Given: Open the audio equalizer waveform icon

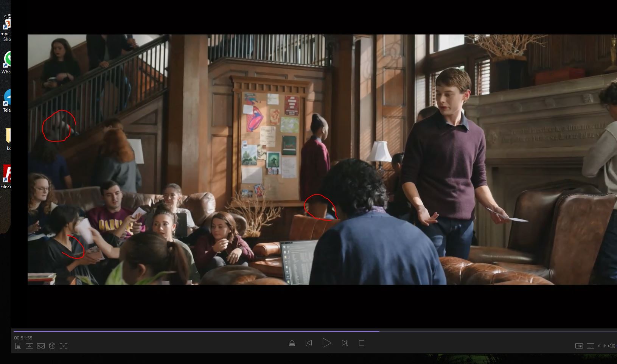Looking at the screenshot, I should [x=601, y=346].
